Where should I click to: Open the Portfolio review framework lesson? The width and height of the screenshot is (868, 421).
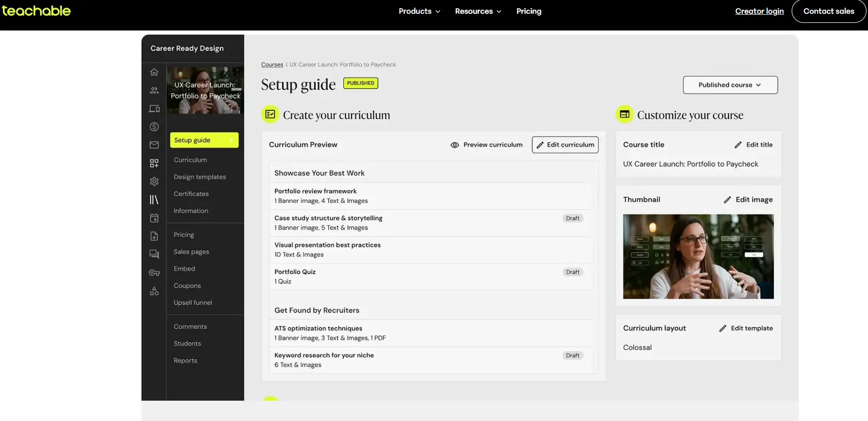coord(430,196)
